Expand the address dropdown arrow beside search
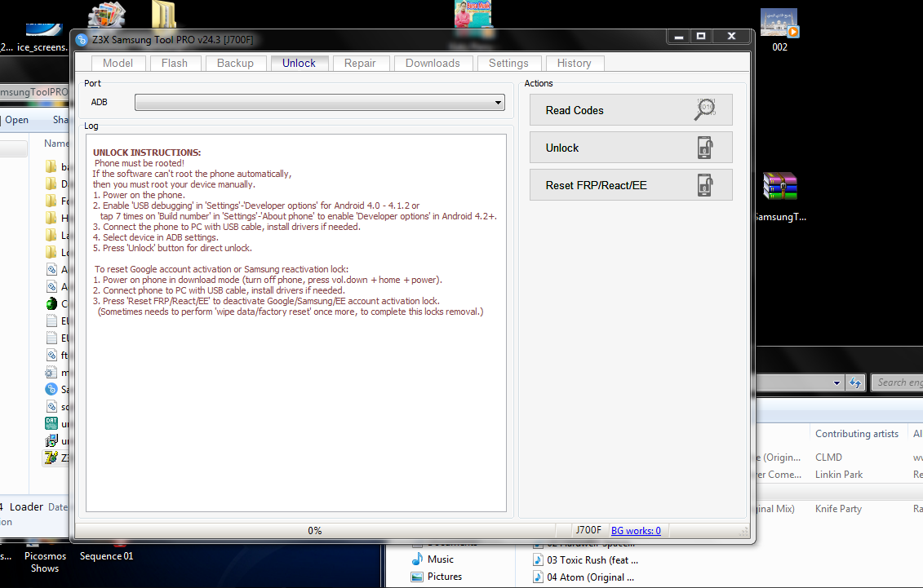The width and height of the screenshot is (923, 588). tap(836, 382)
